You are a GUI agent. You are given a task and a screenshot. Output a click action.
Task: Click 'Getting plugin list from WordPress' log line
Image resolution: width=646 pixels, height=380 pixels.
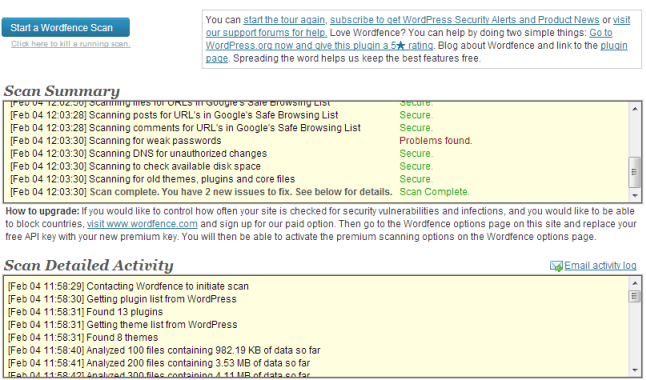point(122,299)
